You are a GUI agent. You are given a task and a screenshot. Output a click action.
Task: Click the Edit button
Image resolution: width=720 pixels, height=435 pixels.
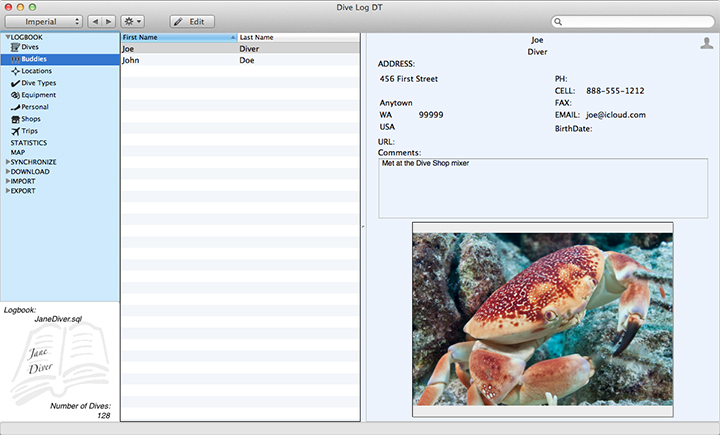click(192, 21)
